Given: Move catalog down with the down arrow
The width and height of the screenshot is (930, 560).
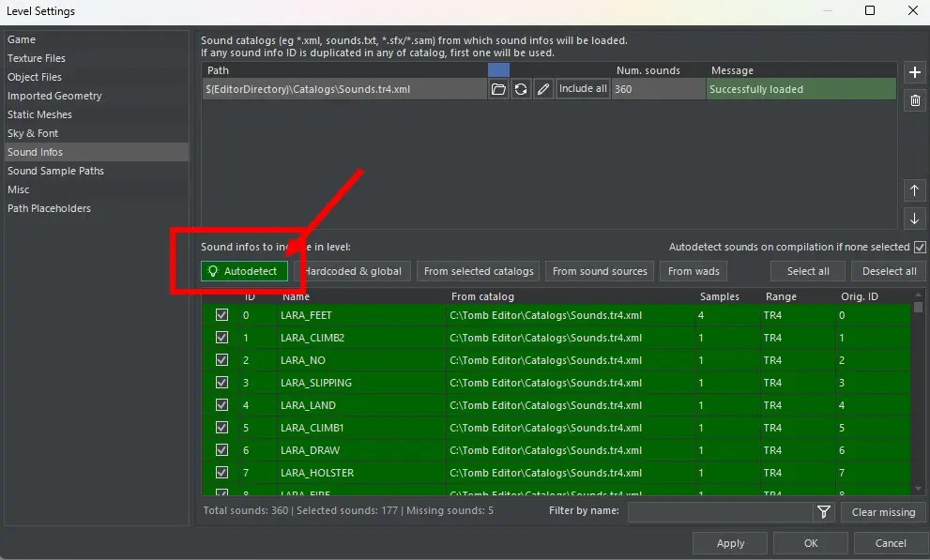Looking at the screenshot, I should [915, 219].
